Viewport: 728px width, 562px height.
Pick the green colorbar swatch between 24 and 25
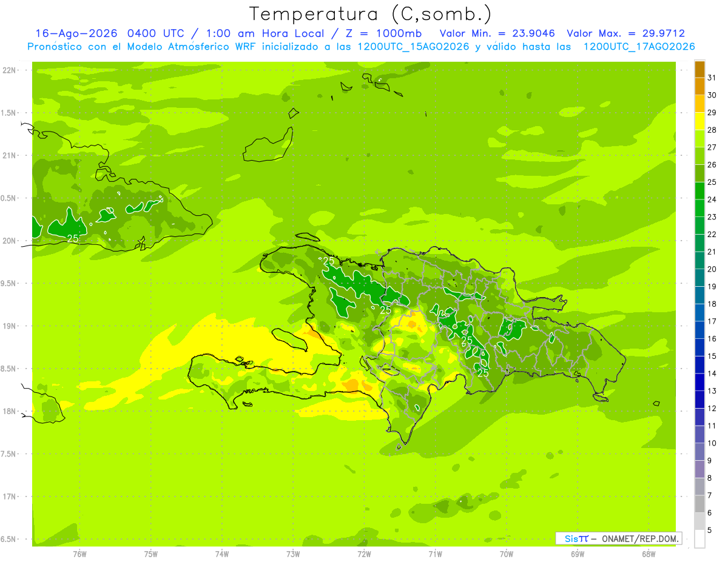(699, 191)
